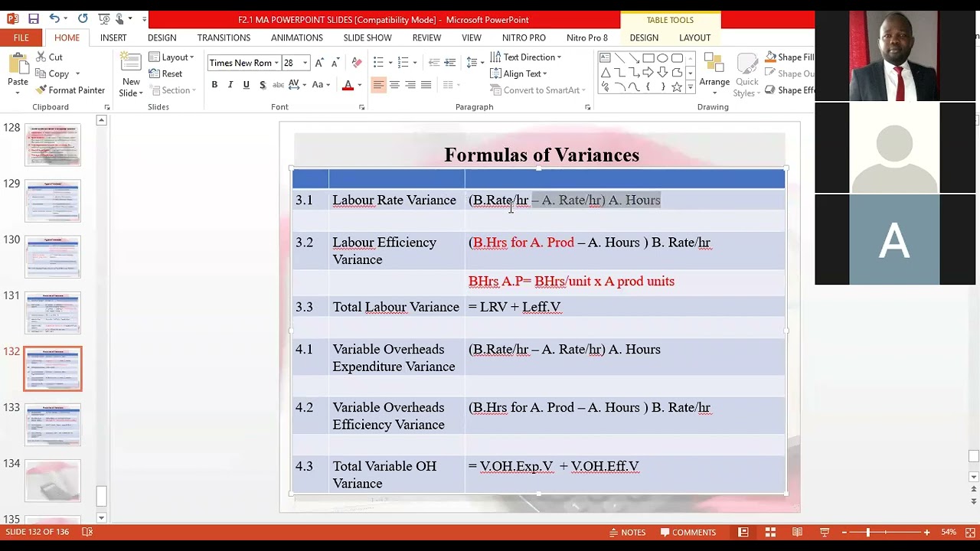
Task: Start the slide show from the status bar
Action: coord(825,533)
